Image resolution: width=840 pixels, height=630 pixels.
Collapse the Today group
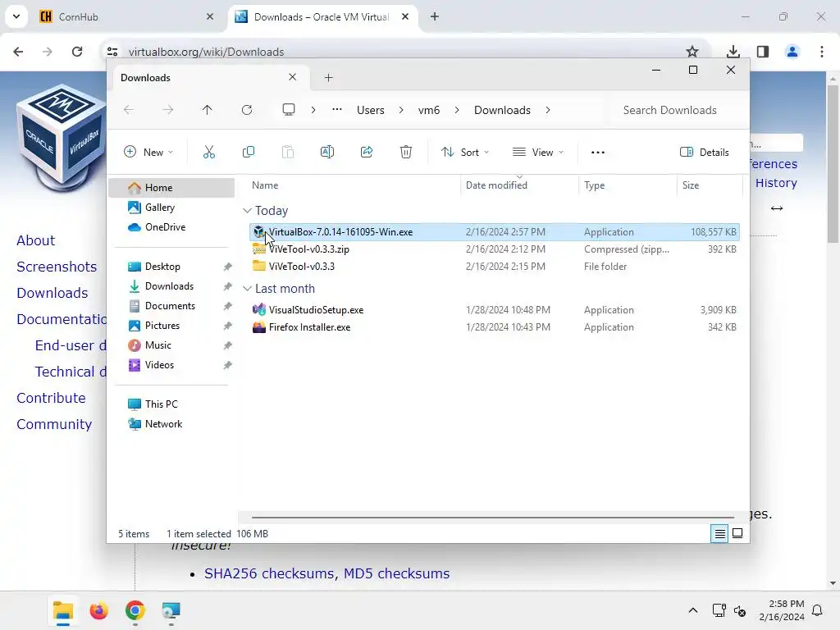[247, 211]
